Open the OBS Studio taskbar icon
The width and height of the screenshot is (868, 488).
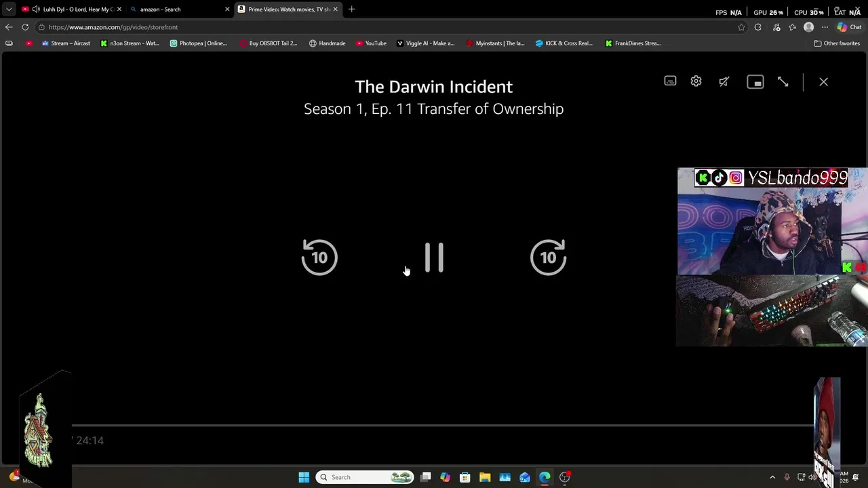click(x=564, y=477)
